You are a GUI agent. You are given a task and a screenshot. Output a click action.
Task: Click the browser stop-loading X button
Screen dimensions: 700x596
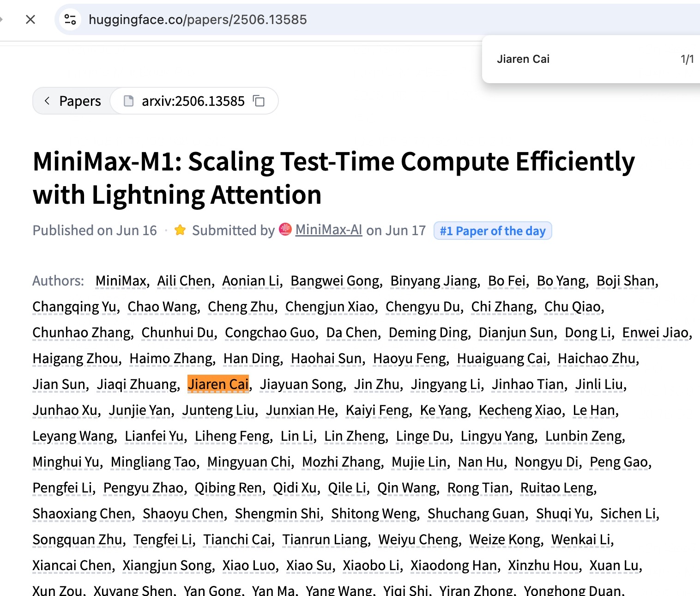[x=30, y=19]
